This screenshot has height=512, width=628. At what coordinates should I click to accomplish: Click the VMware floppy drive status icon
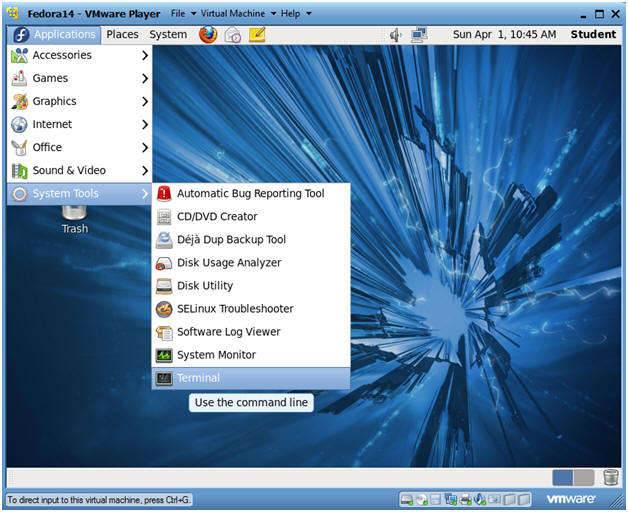pyautogui.click(x=435, y=500)
